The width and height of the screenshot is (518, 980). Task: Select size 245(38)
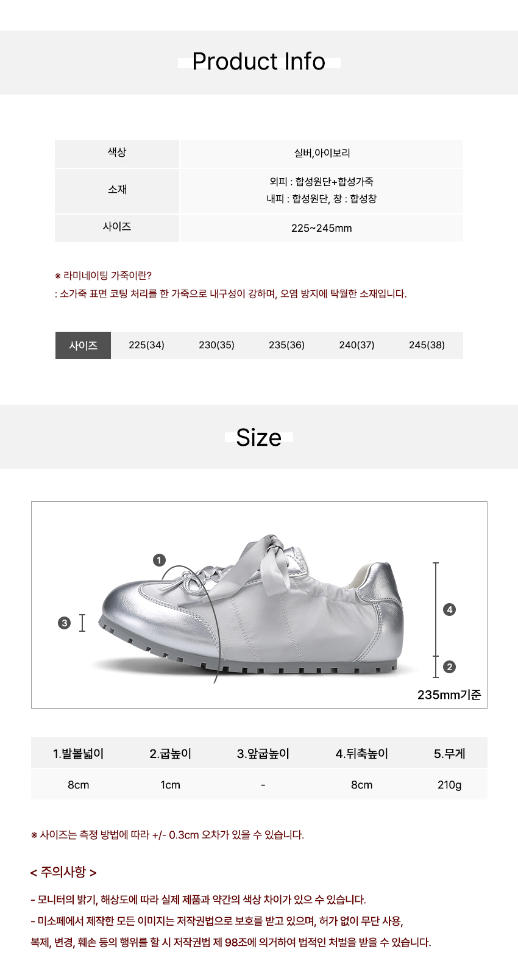[x=427, y=345]
